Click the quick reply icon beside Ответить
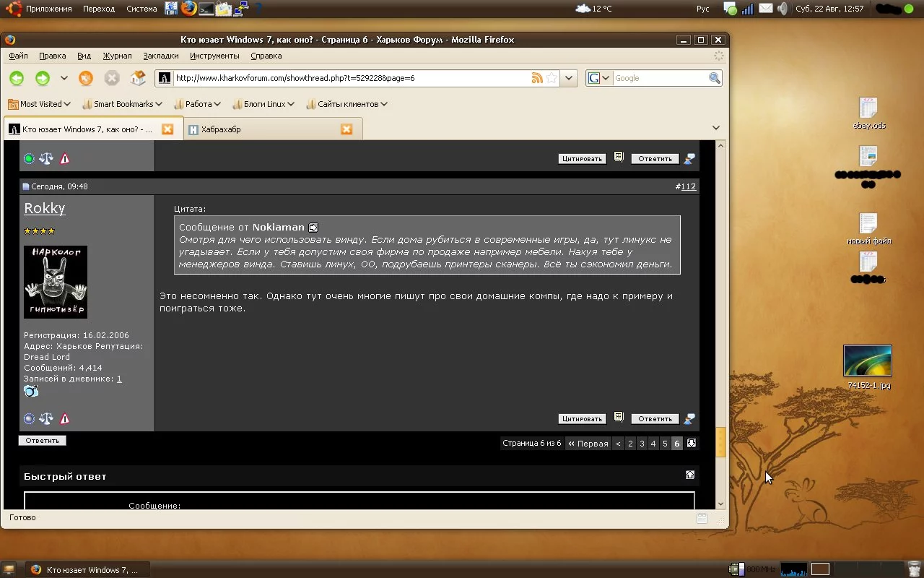Screen dimensions: 924x578 point(690,418)
